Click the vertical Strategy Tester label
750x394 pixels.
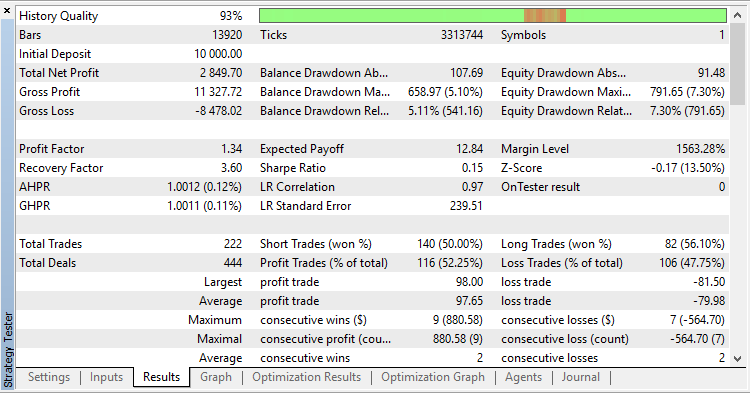8,349
